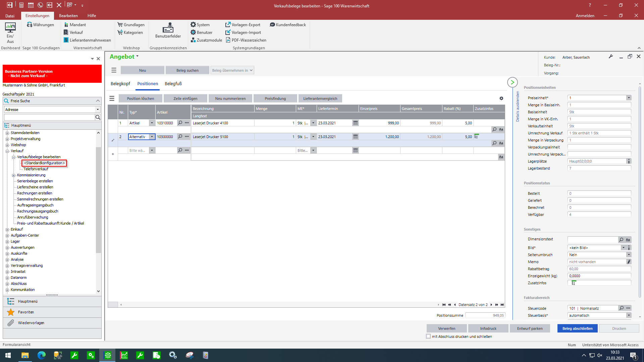Expand Stammdatenlisten tree node
This screenshot has height=362, width=644.
(7, 133)
